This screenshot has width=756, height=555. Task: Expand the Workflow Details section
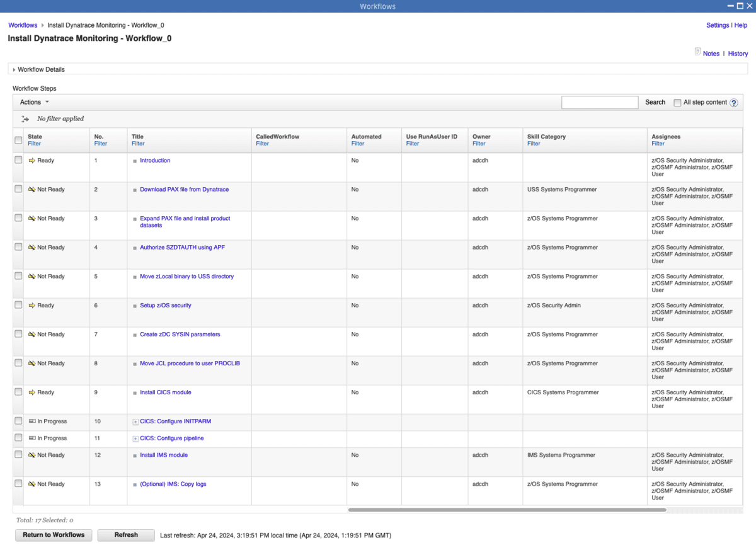(14, 69)
